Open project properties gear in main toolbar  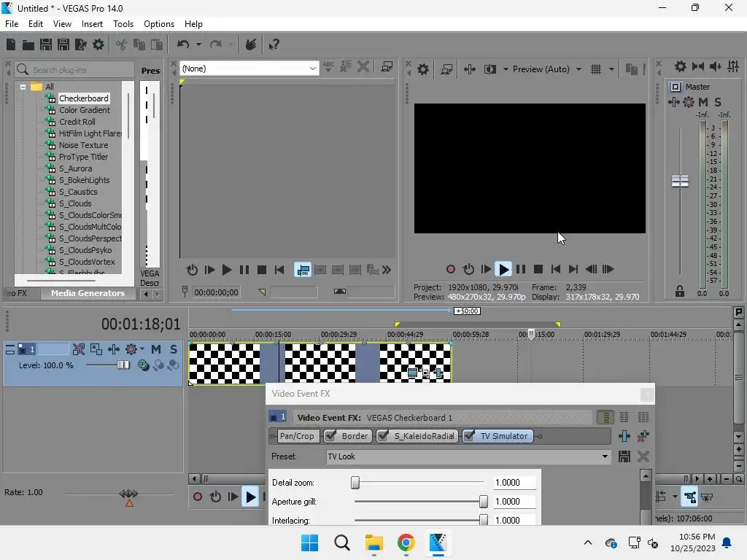[98, 44]
